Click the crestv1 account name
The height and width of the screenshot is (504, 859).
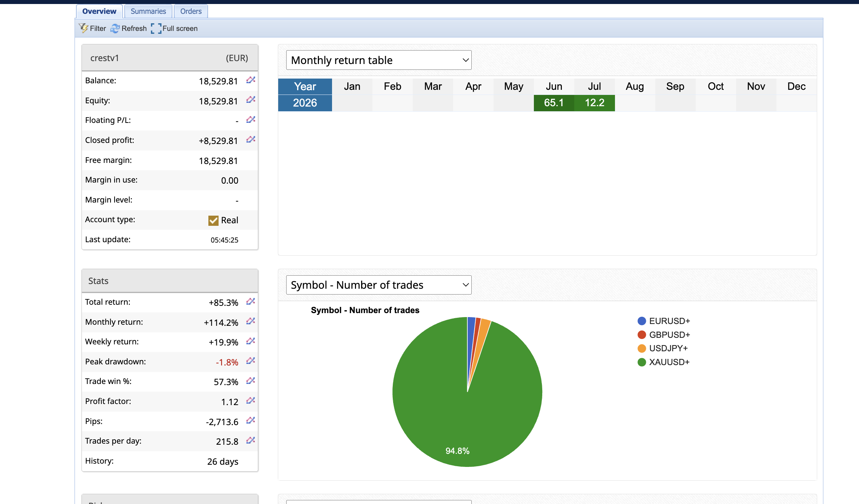[x=105, y=58]
